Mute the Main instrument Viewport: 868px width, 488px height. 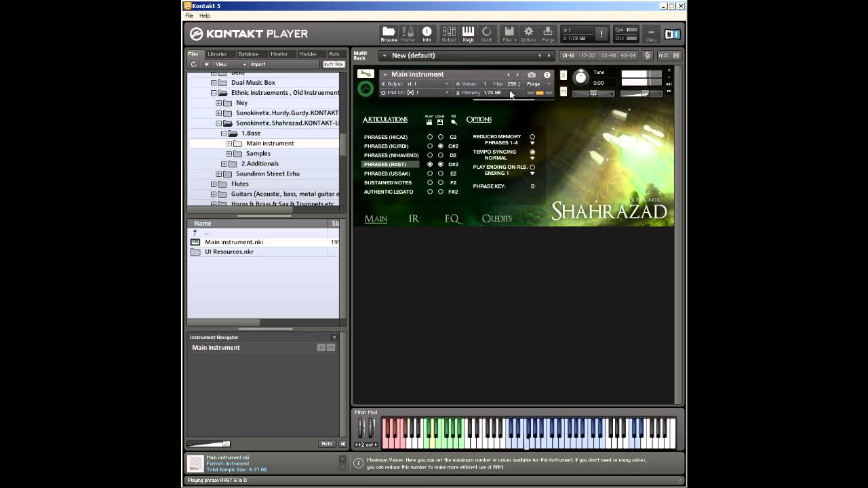[x=564, y=91]
